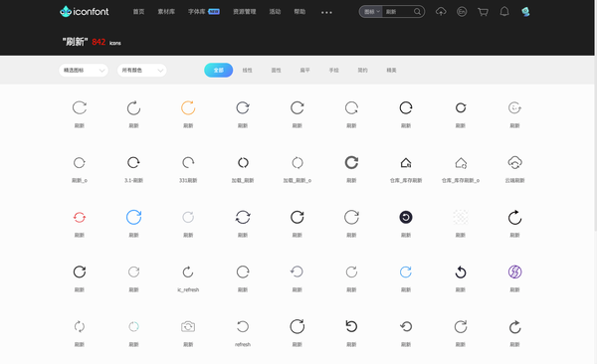
Task: Select the ic_refresh icon
Action: click(188, 272)
